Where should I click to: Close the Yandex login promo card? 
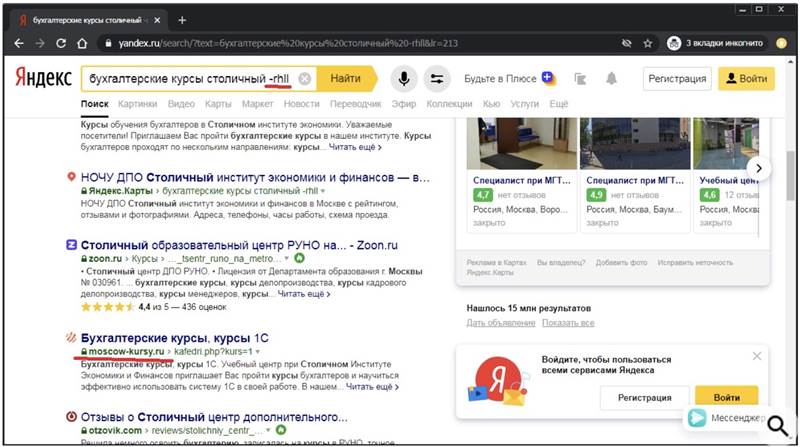point(757,356)
